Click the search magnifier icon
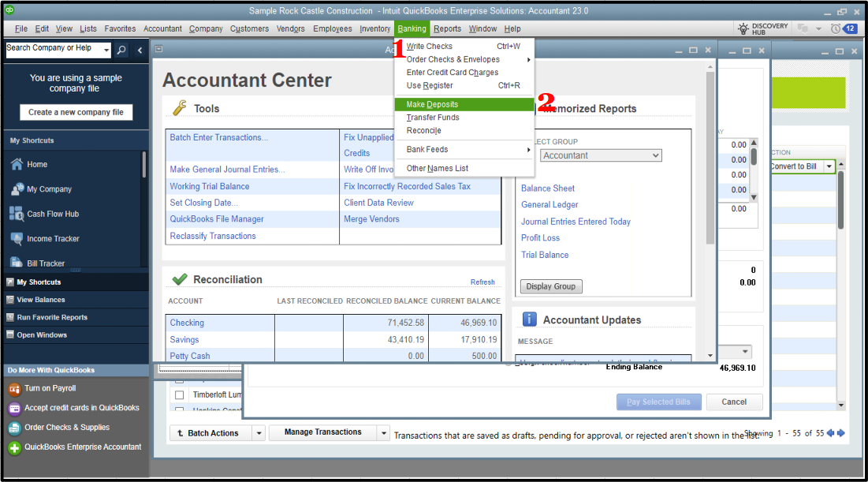Image resolution: width=868 pixels, height=482 pixels. (121, 50)
